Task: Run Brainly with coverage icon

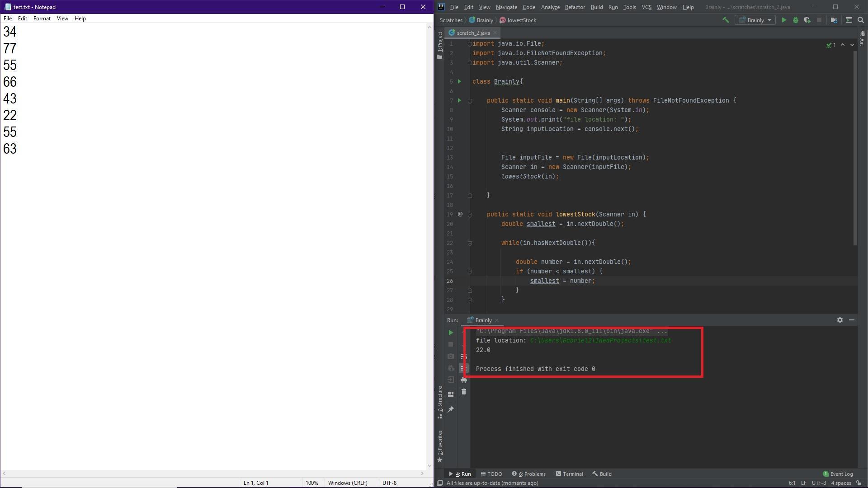Action: click(807, 20)
